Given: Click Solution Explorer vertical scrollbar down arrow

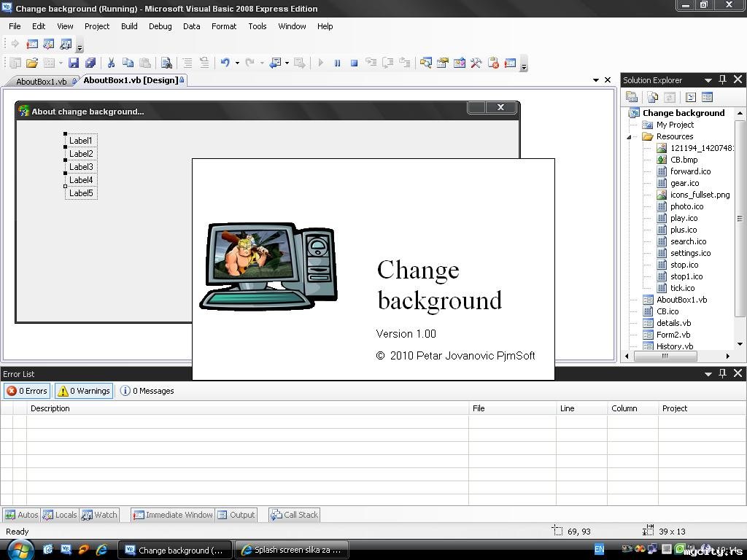Looking at the screenshot, I should 740,344.
